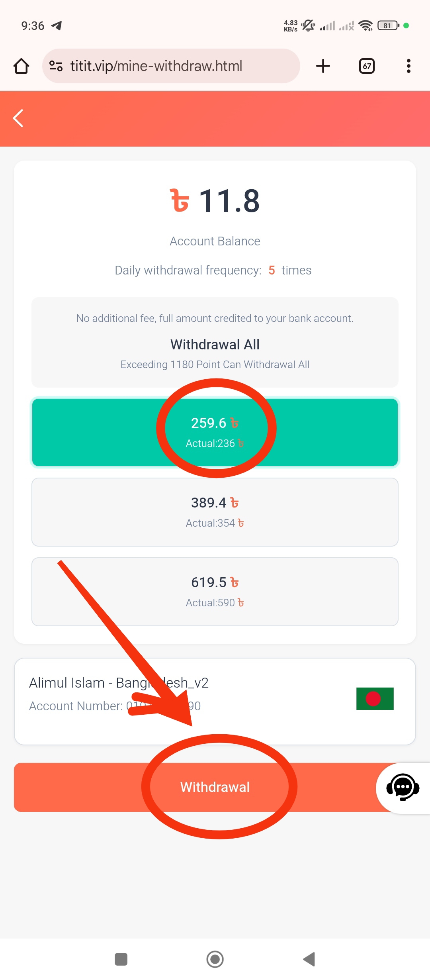This screenshot has width=430, height=980.
Task: Open the tab switcher showing 67 tabs
Action: coord(367,66)
